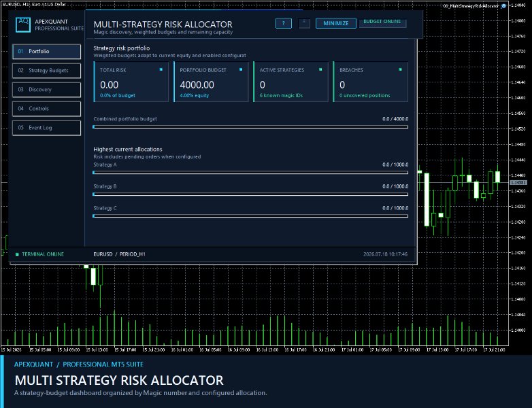Click the Portfolio Budget card indicator square
This screenshot has height=408, width=532.
241,69
